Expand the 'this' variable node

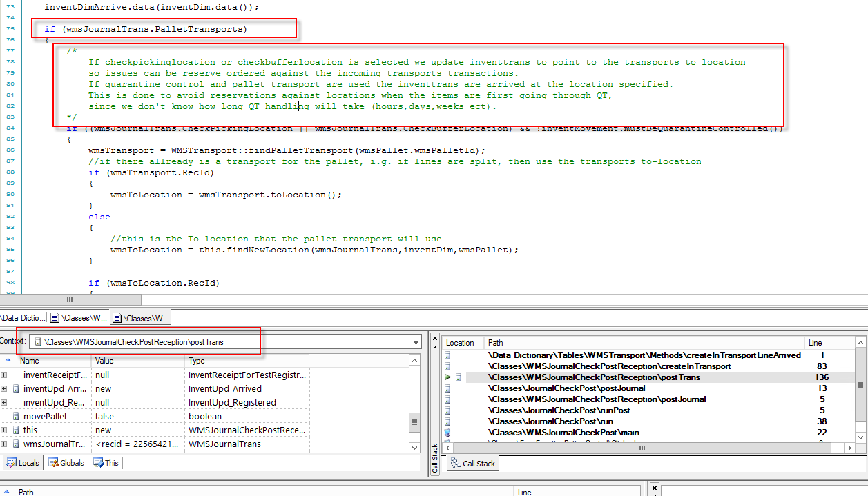(x=5, y=430)
